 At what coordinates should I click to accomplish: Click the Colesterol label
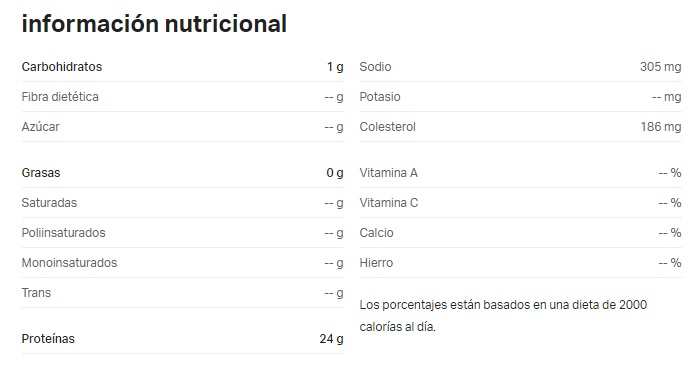coord(387,127)
